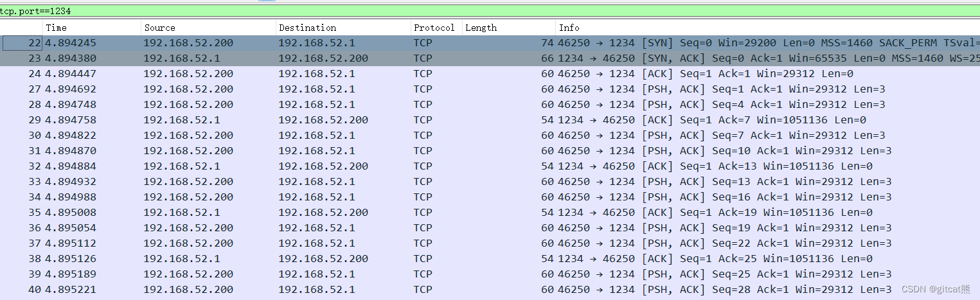This screenshot has width=980, height=300.
Task: Click the [SYN, ACK] Seq=0 Ack=1 info text
Action: tap(718, 58)
